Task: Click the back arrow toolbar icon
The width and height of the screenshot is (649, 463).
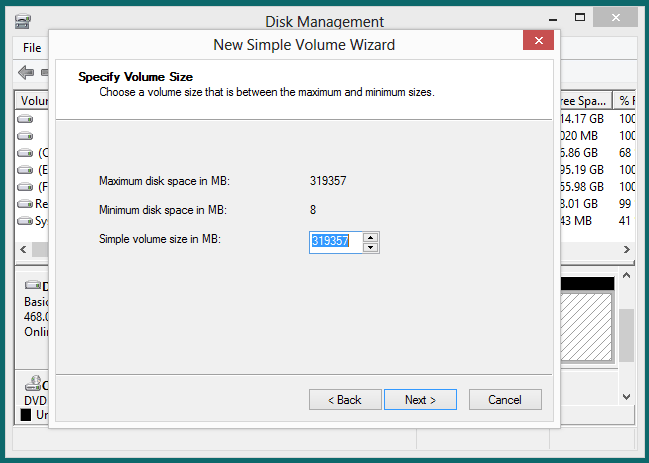Action: point(26,72)
